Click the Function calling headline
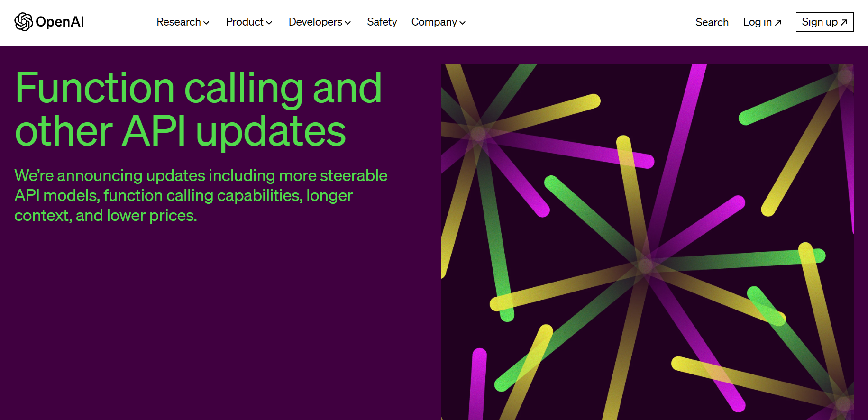 point(198,109)
